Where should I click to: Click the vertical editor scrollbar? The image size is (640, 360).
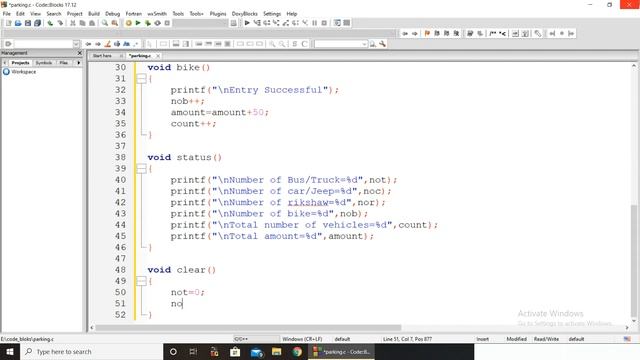[634, 260]
